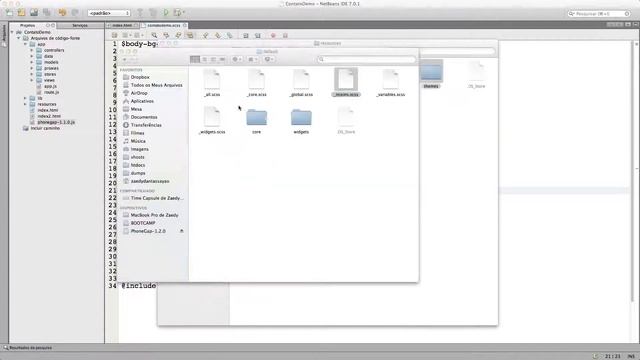Select Time Capsule de Zaedy shared item
This screenshot has height=360, width=640.
click(x=157, y=198)
